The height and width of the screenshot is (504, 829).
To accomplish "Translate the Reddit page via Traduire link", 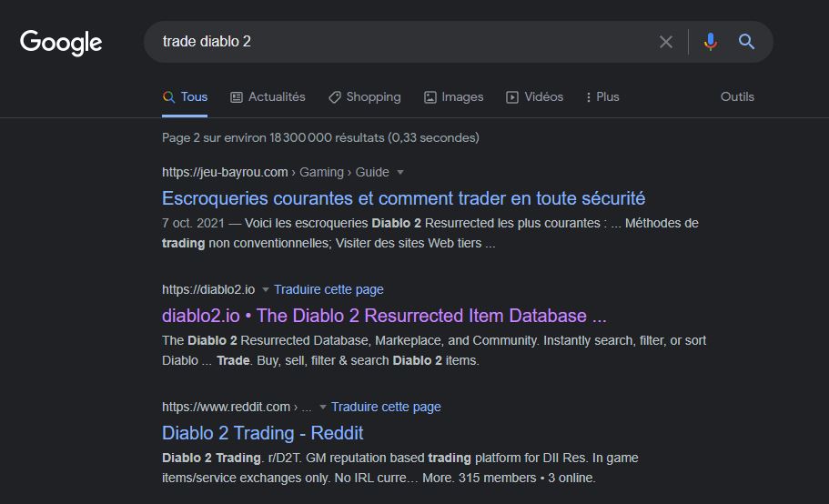I will [x=386, y=407].
